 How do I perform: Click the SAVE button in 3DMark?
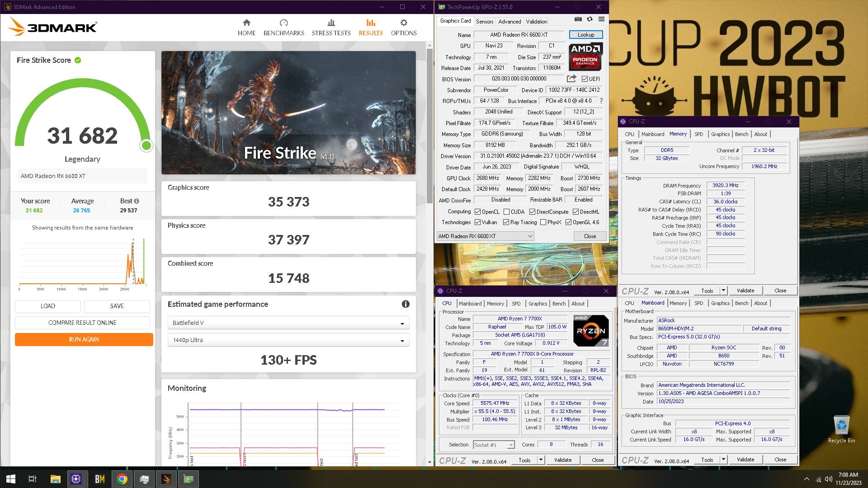117,306
